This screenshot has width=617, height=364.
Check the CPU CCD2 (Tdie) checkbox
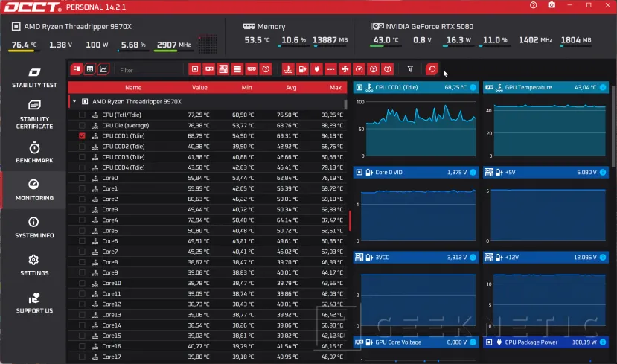pyautogui.click(x=82, y=147)
